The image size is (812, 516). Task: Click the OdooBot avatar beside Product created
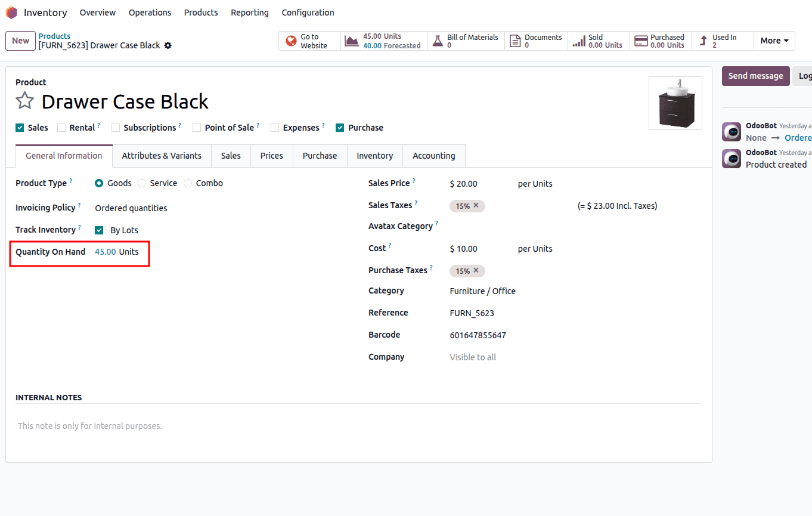tap(732, 159)
